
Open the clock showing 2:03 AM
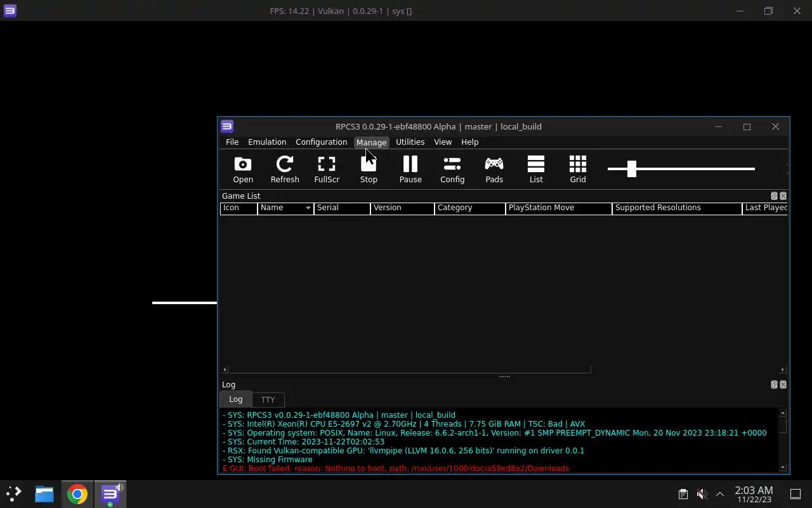click(x=754, y=494)
